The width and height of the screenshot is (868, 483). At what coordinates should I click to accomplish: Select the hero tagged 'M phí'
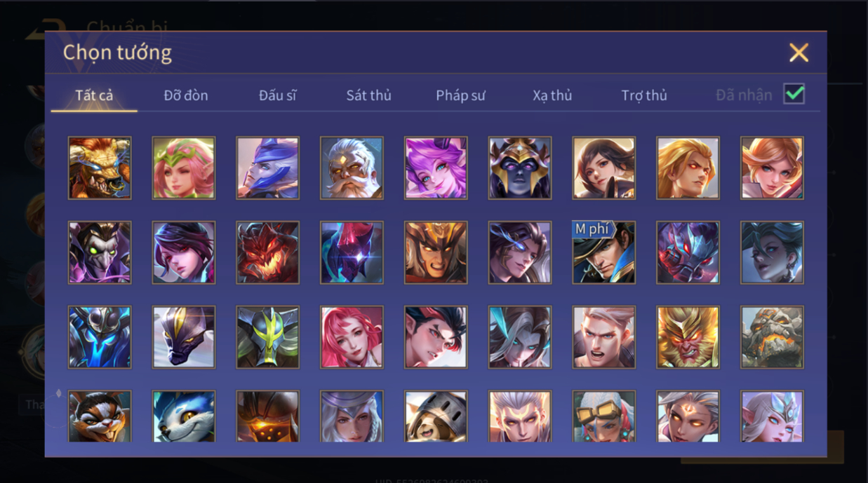coord(604,252)
